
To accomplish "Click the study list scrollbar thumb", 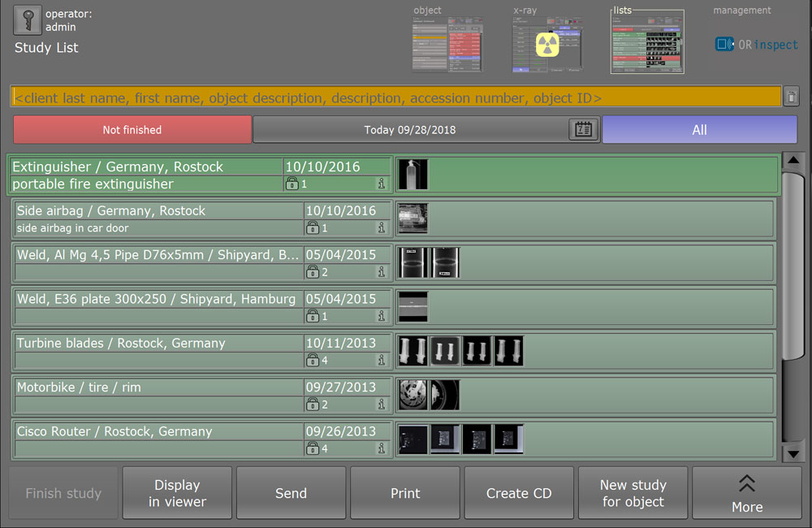I will (793, 266).
